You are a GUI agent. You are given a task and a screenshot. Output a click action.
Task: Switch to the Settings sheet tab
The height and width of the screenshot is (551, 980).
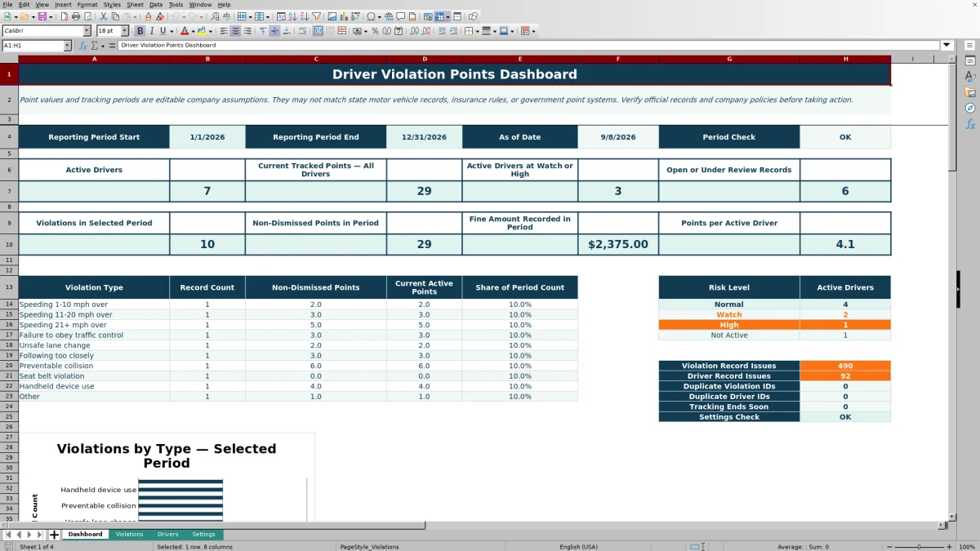point(203,535)
